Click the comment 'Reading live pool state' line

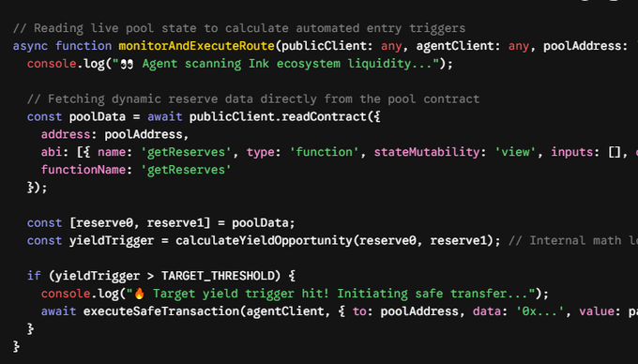(x=239, y=28)
